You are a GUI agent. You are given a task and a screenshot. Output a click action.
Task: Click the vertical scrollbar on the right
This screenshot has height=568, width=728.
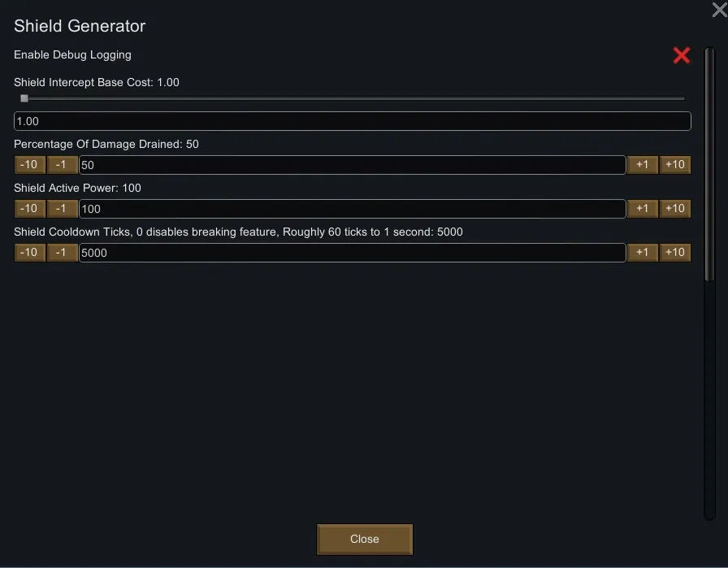click(709, 163)
